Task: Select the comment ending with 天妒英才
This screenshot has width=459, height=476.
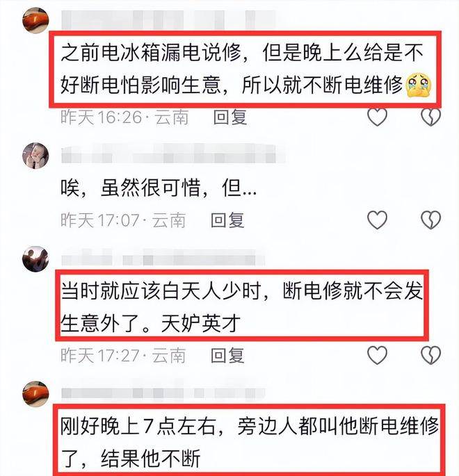Action: click(242, 306)
